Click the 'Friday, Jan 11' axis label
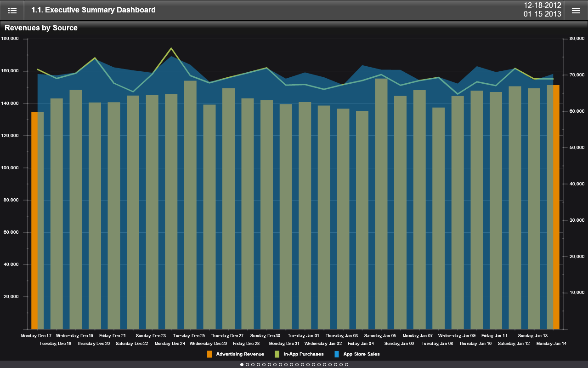Screen dimensions: 588x368 494,336
